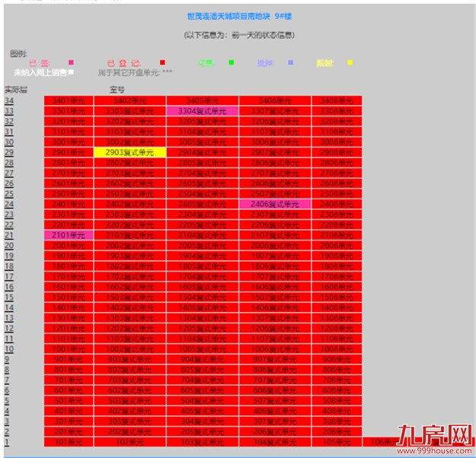
Task: Click floor 34 link in 实际层 column
Action: click(9, 101)
